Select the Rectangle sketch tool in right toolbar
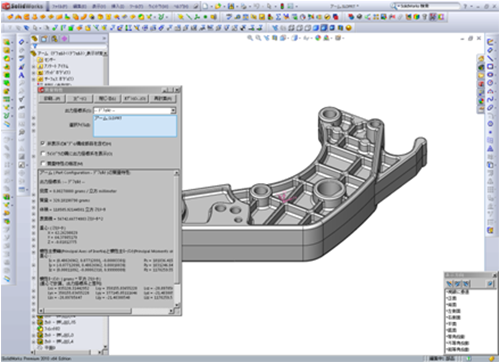This screenshot has width=500, height=363. pyautogui.click(x=490, y=67)
